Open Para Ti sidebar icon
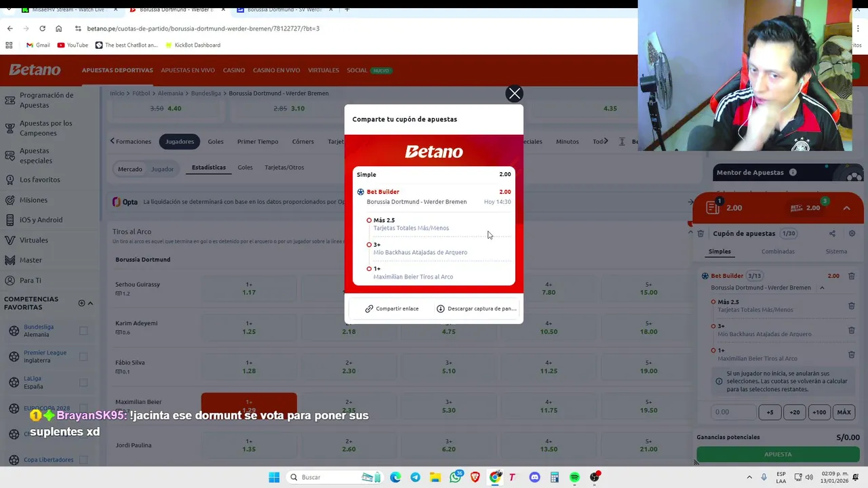 click(10, 281)
